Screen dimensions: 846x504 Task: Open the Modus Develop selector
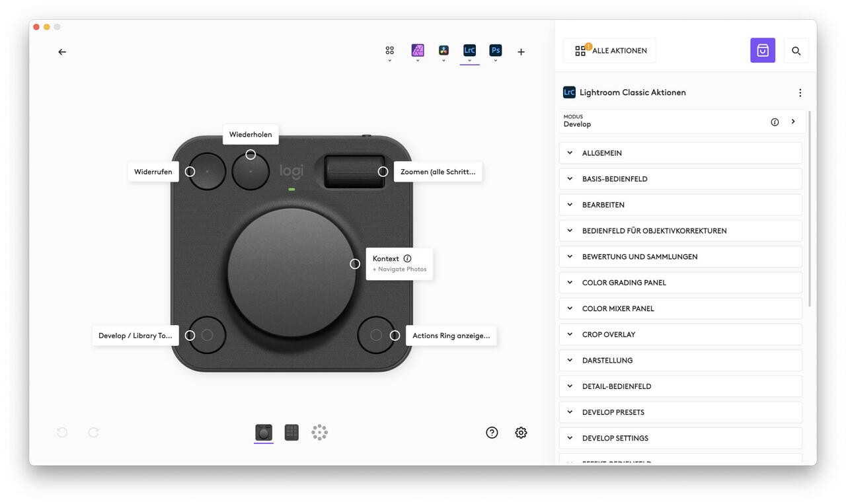(681, 122)
